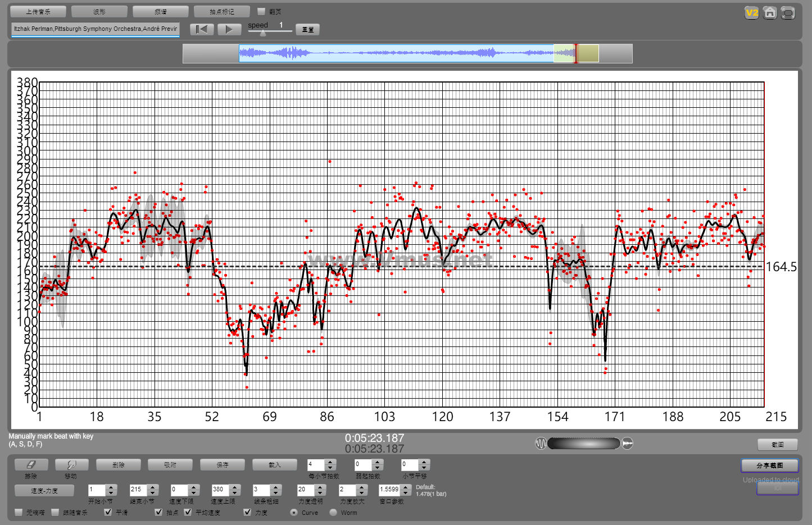Select the eraser (擦除) tool
The height and width of the screenshot is (525, 812).
[x=31, y=465]
